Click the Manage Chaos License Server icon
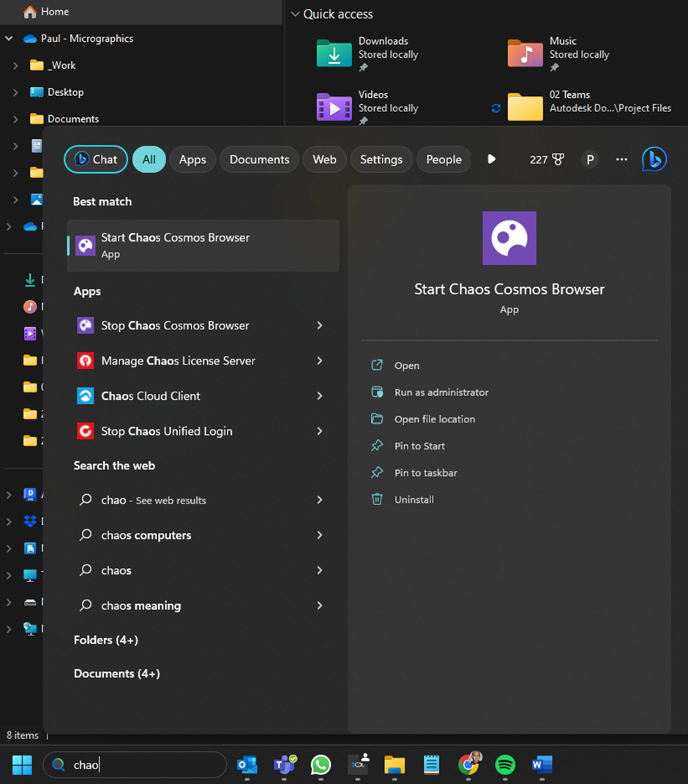688x784 pixels. (86, 360)
